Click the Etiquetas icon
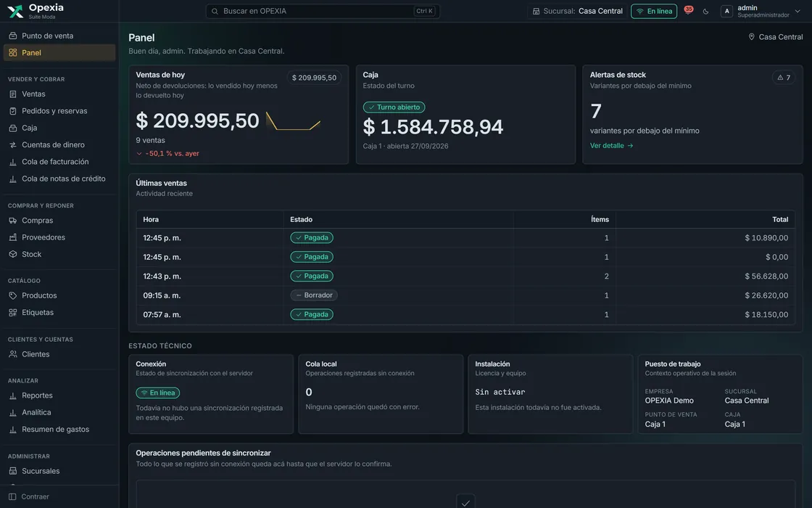812x508 pixels. click(x=13, y=313)
